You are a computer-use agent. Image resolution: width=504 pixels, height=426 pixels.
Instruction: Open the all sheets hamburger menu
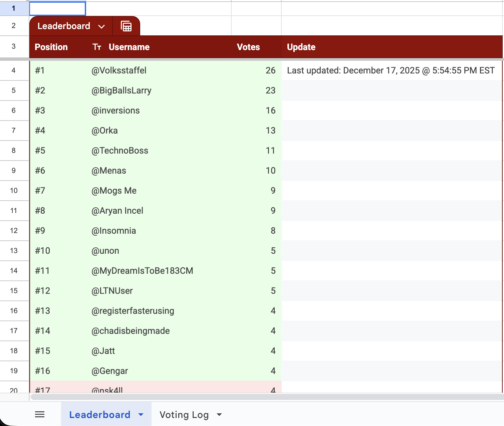(x=40, y=415)
